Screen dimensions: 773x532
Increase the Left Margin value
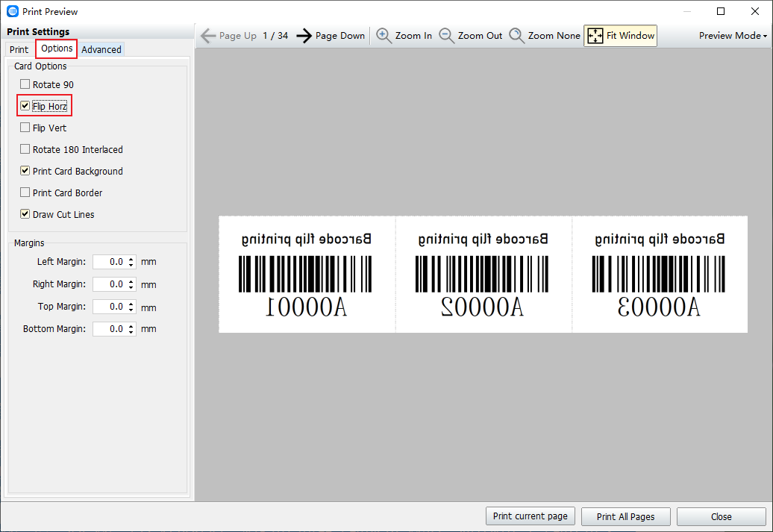point(131,259)
